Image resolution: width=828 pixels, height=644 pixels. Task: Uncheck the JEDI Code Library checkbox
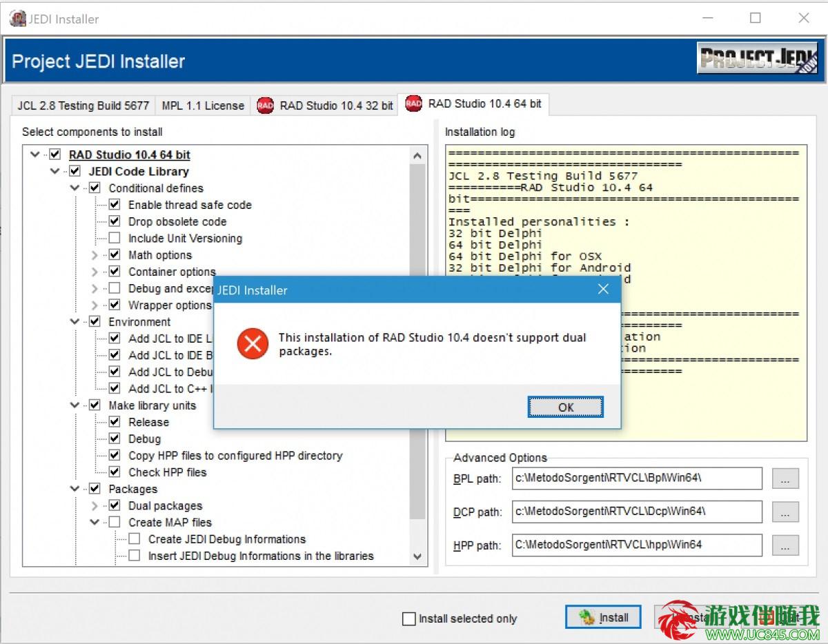coord(75,171)
